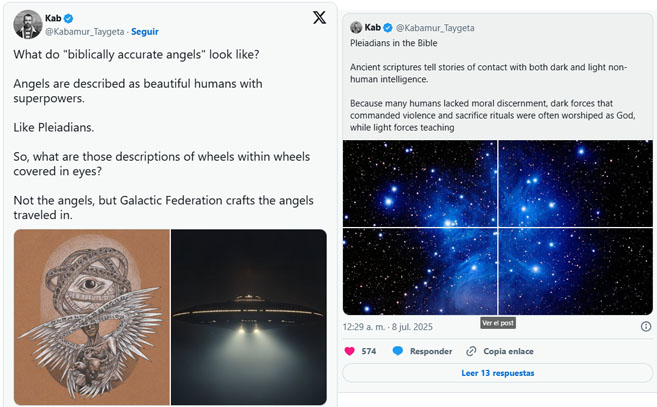
Task: Open the info icon beside the post date
Action: pyautogui.click(x=646, y=326)
